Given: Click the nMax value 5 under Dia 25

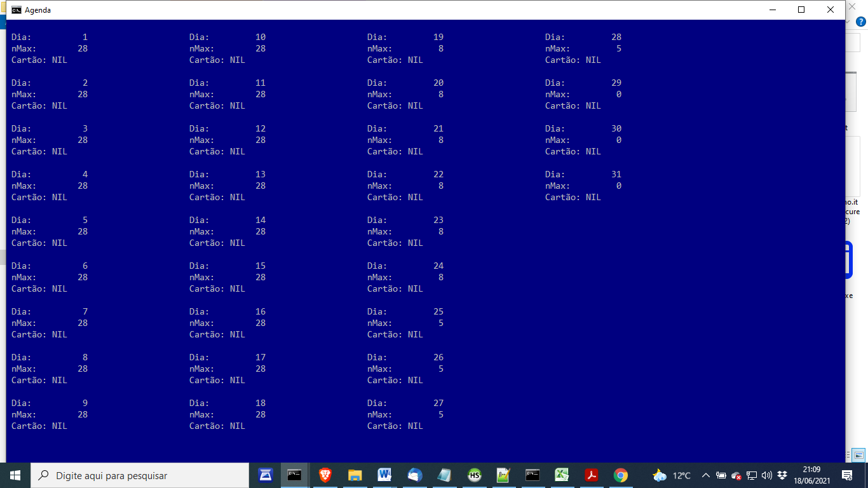Looking at the screenshot, I should (441, 323).
